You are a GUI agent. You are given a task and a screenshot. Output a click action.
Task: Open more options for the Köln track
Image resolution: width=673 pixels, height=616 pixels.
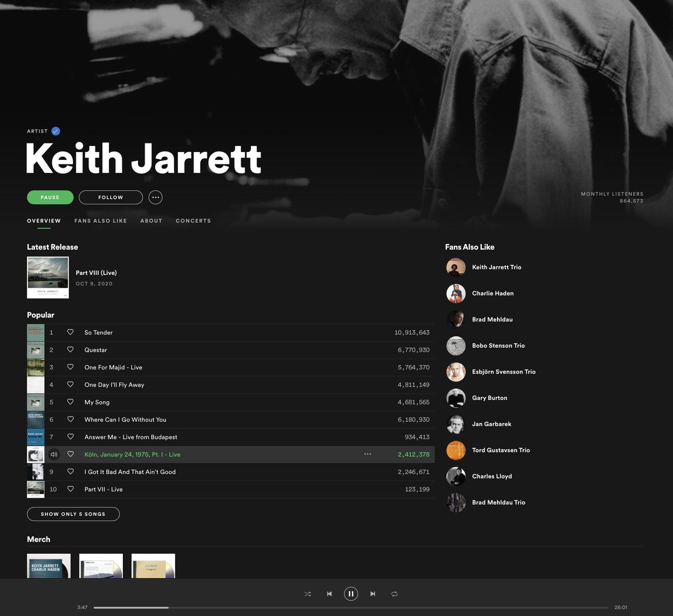tap(367, 454)
